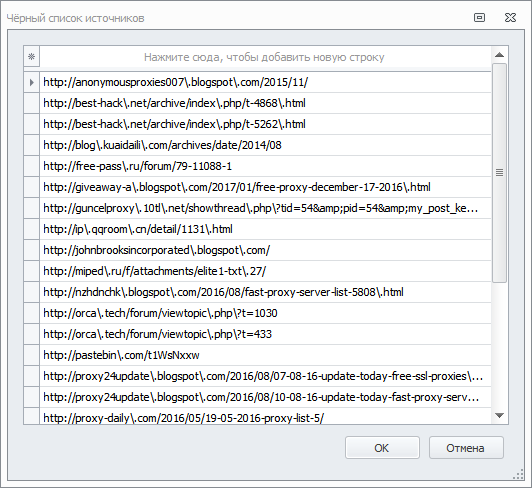Click the scroll down arrow
Screen dimensions: 532x488
pyautogui.click(x=499, y=415)
